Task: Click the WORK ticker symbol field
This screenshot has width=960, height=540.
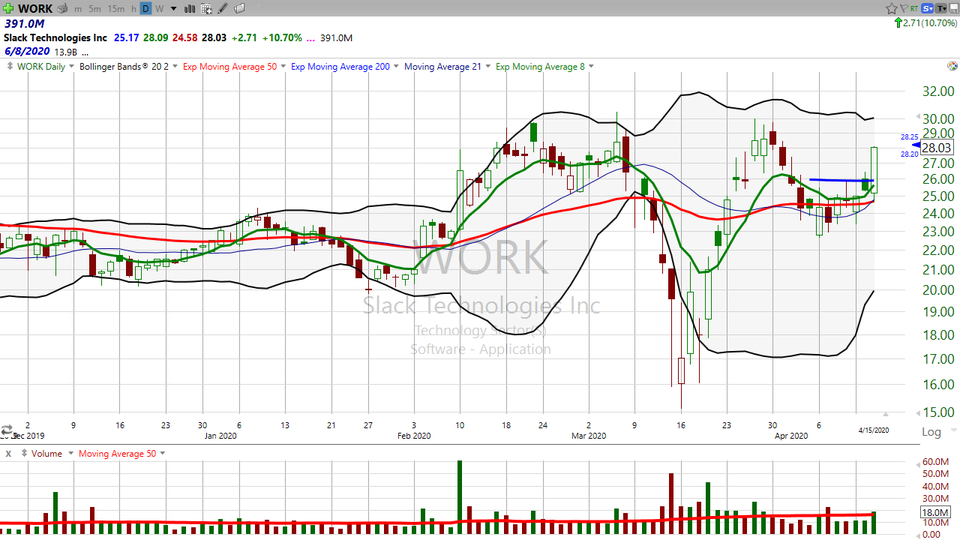Action: tap(35, 9)
